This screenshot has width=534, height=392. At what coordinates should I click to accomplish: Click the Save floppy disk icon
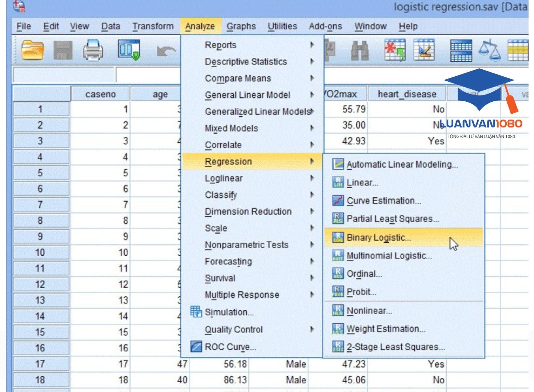[63, 50]
